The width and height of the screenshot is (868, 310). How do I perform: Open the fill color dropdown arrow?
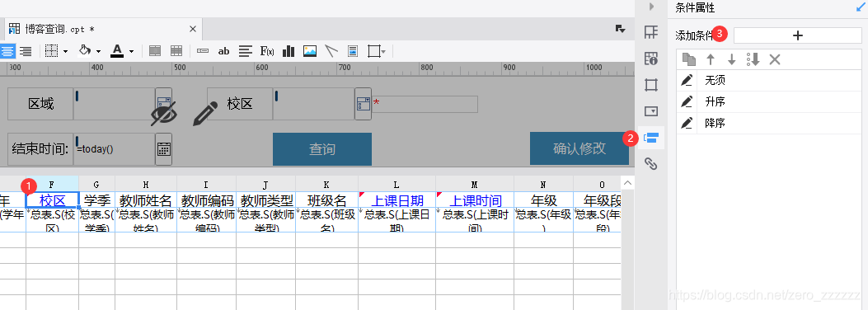(99, 51)
